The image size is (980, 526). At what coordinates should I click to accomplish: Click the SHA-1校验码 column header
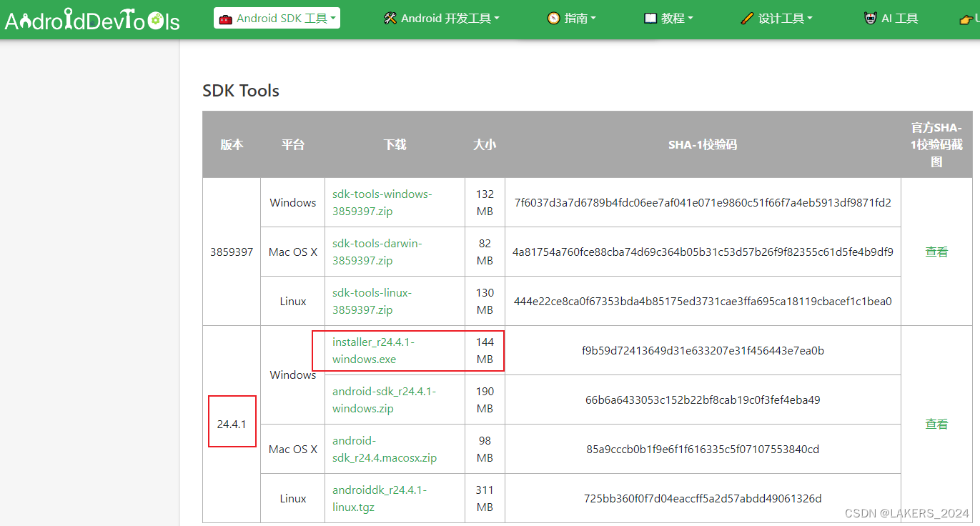tap(703, 144)
